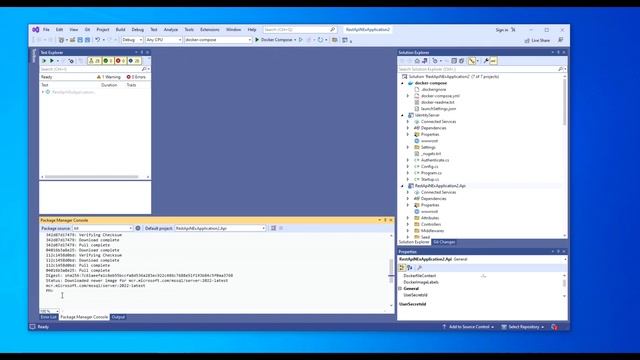The image size is (640, 360).
Task: Toggle the total tests filter showing 28
Action: pyautogui.click(x=95, y=61)
